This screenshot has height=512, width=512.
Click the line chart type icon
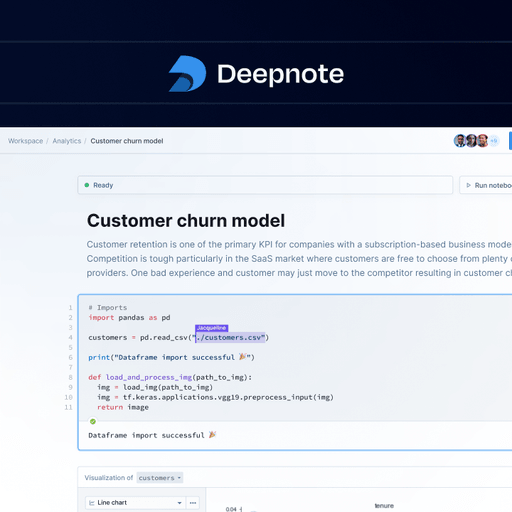point(92,503)
